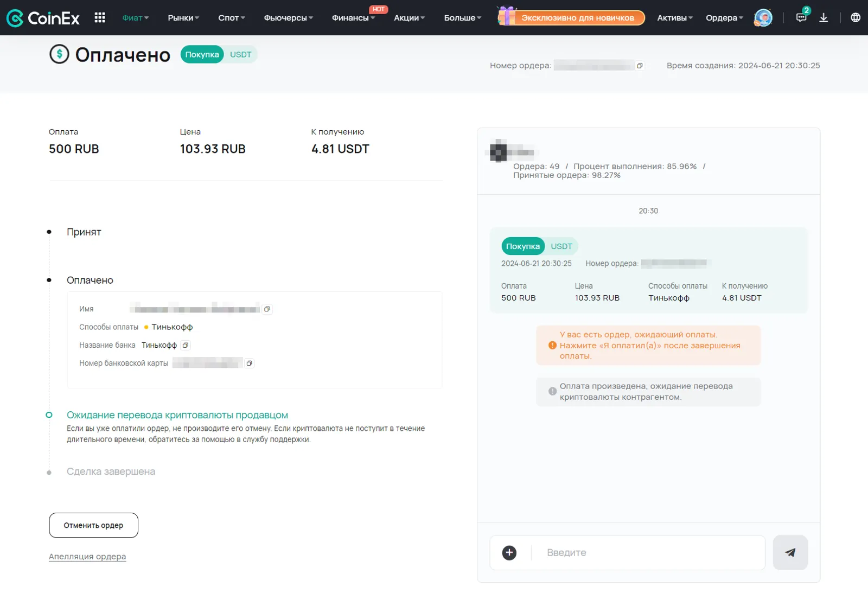
Task: Click the Покупка tag in page header
Action: pyautogui.click(x=202, y=54)
